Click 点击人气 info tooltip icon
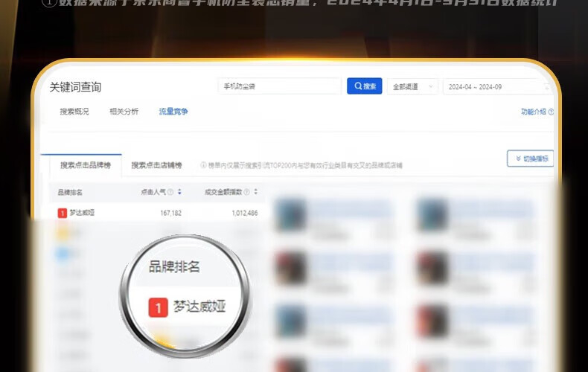The image size is (588, 372). [170, 192]
